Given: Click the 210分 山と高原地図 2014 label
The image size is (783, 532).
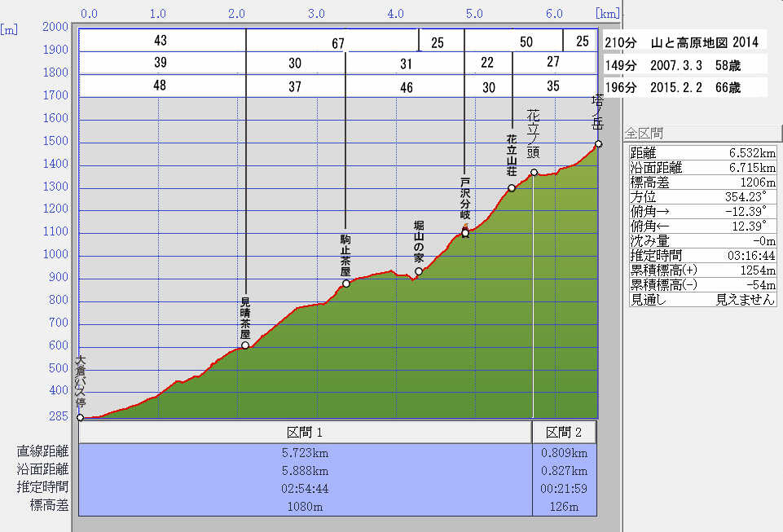Looking at the screenshot, I should coord(681,42).
